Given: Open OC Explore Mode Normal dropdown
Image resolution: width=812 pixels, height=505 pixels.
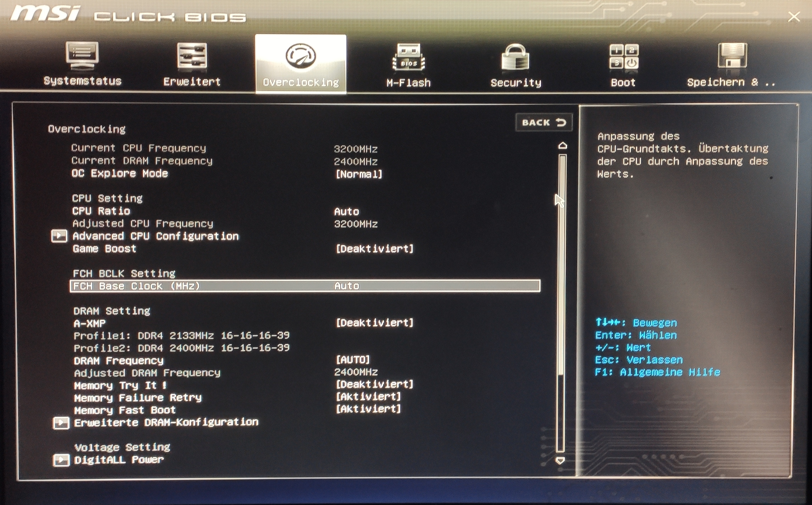Looking at the screenshot, I should click(359, 174).
